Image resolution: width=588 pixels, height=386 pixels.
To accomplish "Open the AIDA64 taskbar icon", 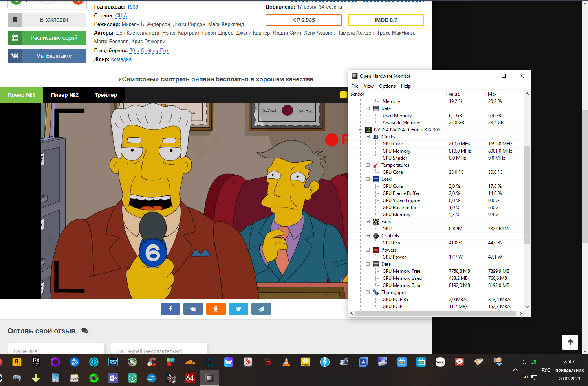I will click(x=190, y=378).
